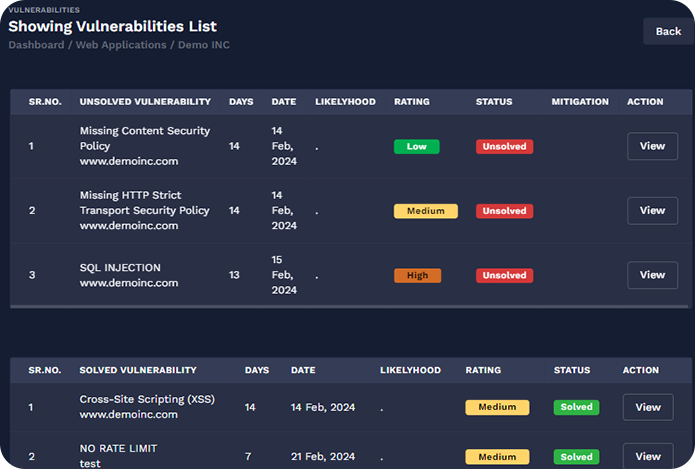Click Solved status badge for Cross-Site Scripting
Viewport: 695px width, 469px height.
point(576,407)
